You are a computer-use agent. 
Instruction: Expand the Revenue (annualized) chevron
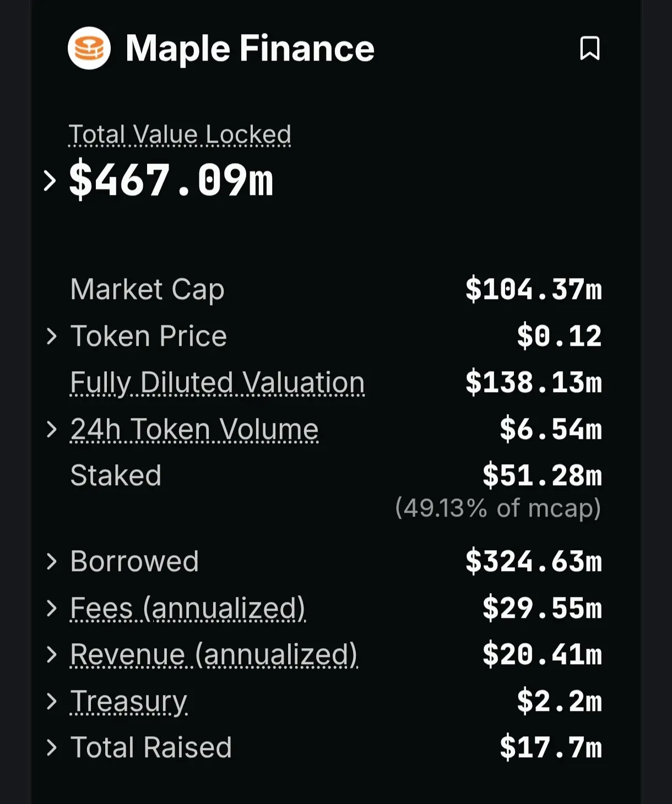pyautogui.click(x=52, y=654)
